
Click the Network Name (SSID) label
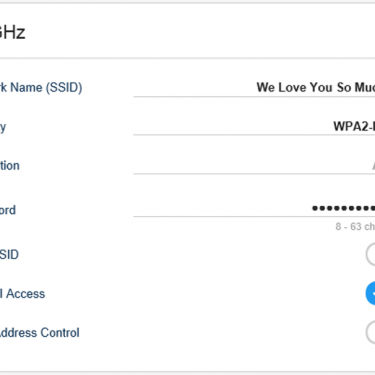pos(41,88)
